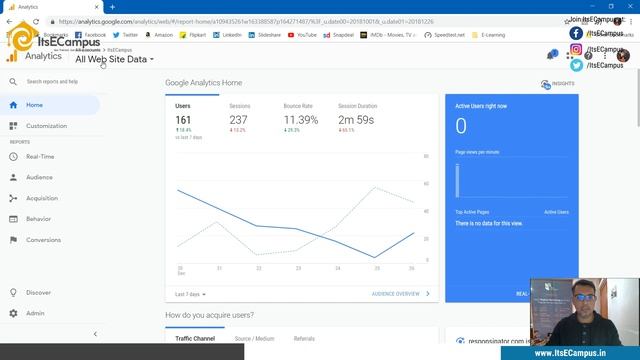Switch to Referrals tab
The height and width of the screenshot is (360, 640).
click(304, 338)
